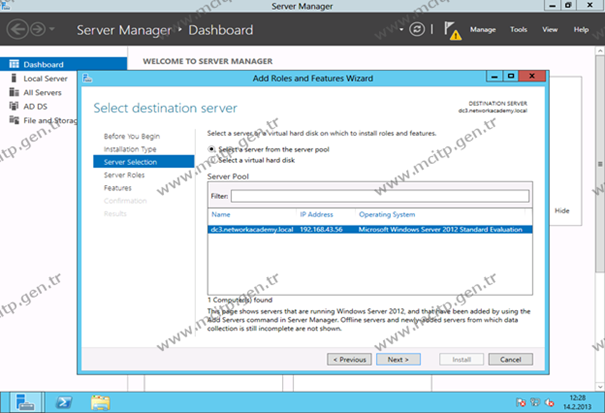This screenshot has height=413, width=605.
Task: Open All Servers in the sidebar
Action: pos(42,92)
